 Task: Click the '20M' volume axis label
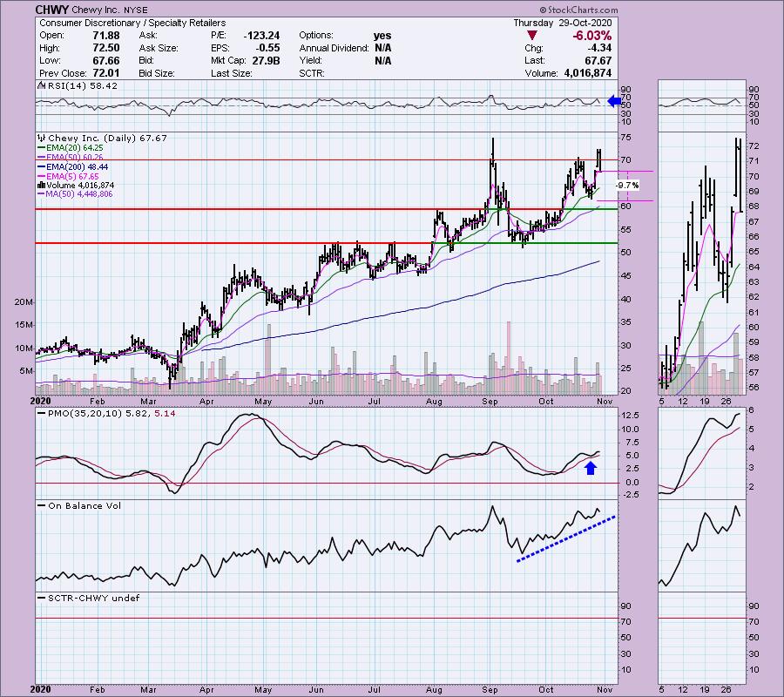tap(24, 302)
